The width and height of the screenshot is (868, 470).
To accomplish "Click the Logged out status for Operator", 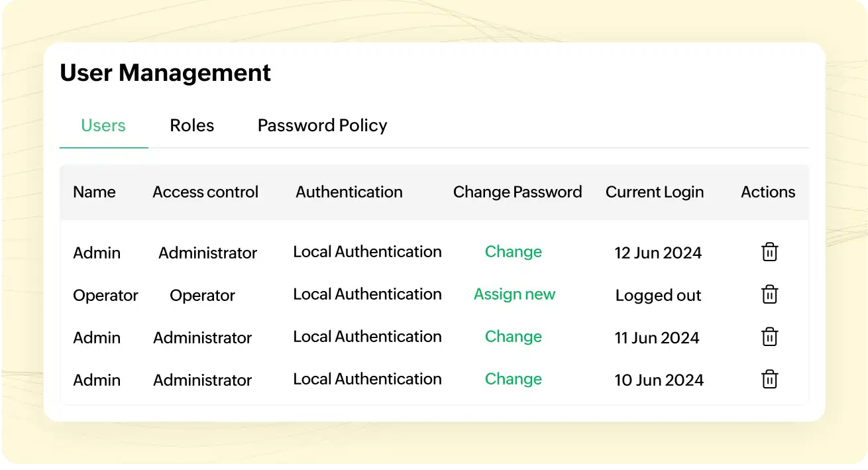I will 658,296.
